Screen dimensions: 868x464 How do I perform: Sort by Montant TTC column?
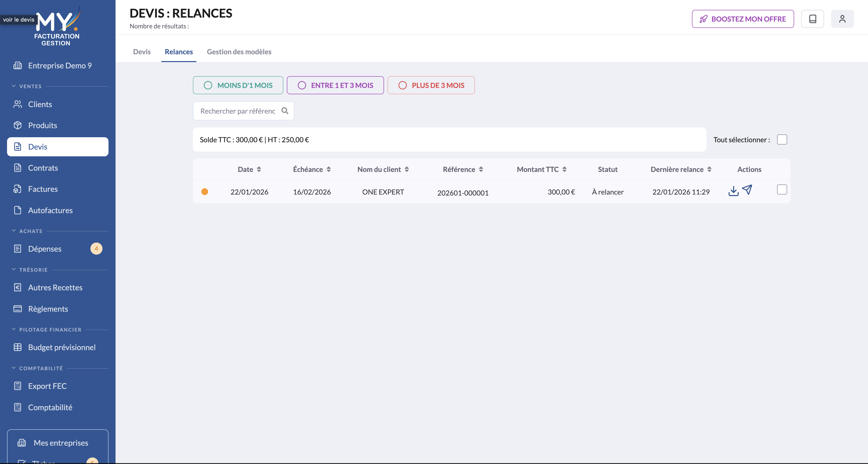[x=541, y=169]
